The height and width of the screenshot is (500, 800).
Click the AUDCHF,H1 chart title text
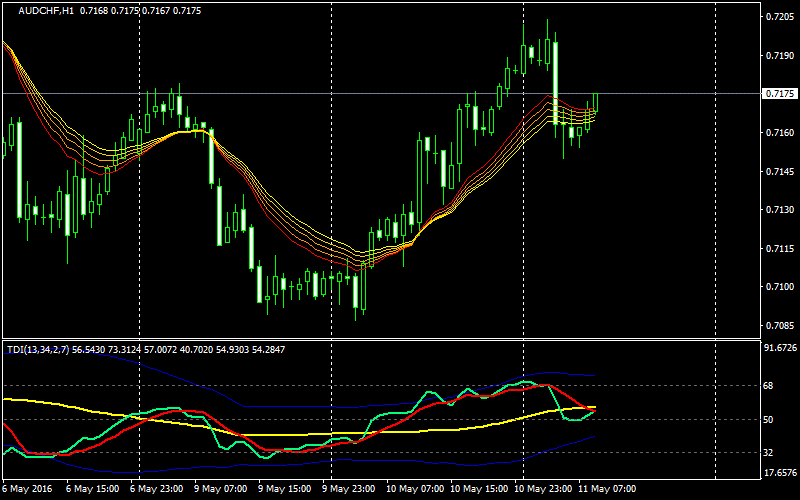(46, 11)
